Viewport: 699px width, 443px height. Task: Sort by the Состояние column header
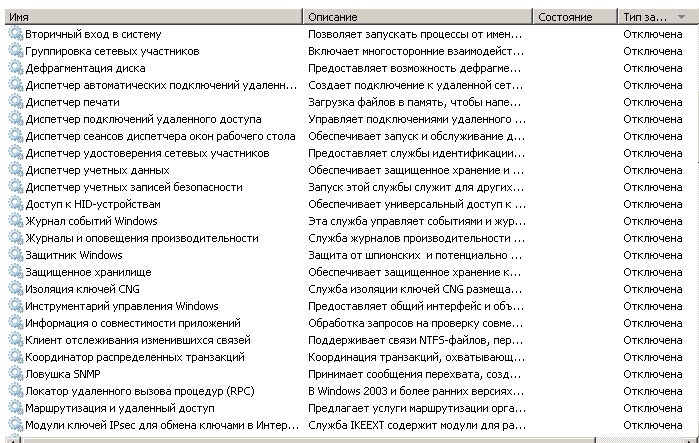point(576,17)
